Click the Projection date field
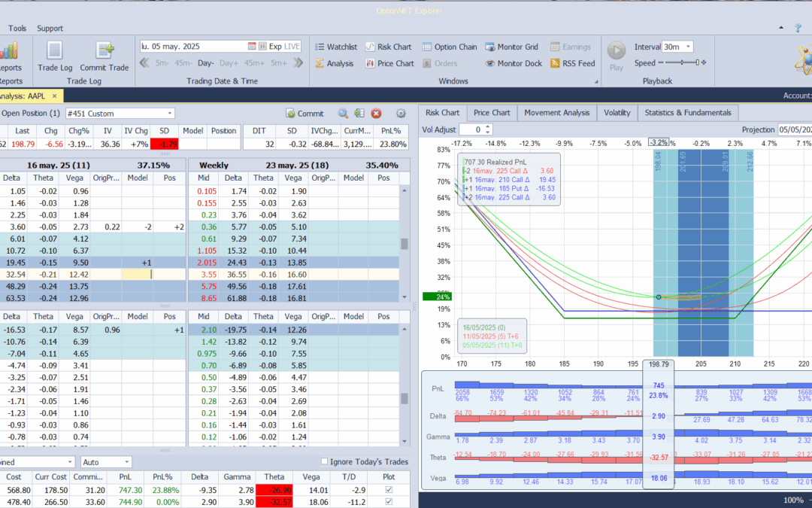 click(x=794, y=129)
